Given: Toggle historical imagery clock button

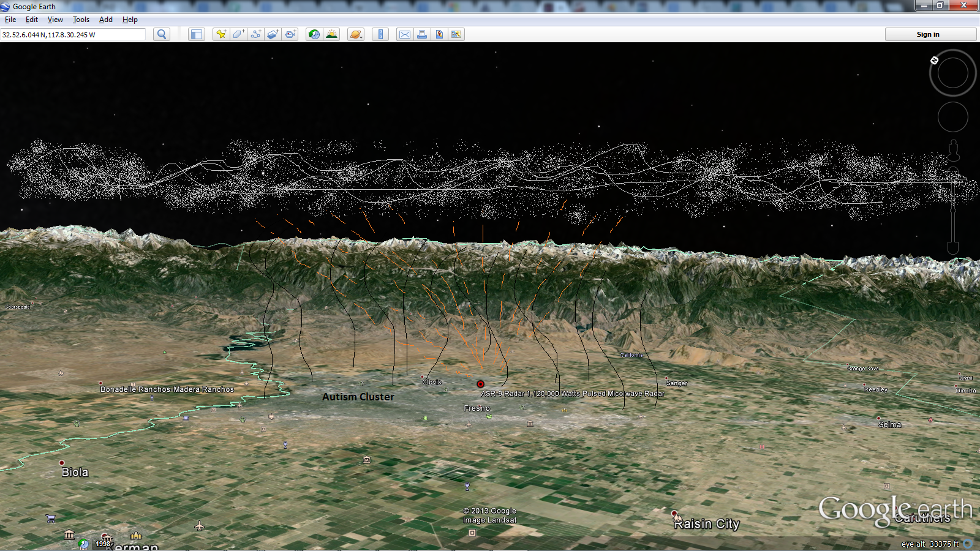Looking at the screenshot, I should click(314, 34).
